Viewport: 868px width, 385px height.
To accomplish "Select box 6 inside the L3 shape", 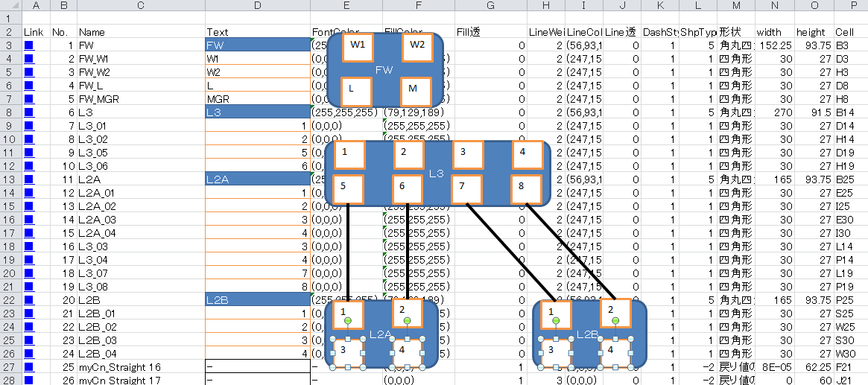I will point(408,189).
